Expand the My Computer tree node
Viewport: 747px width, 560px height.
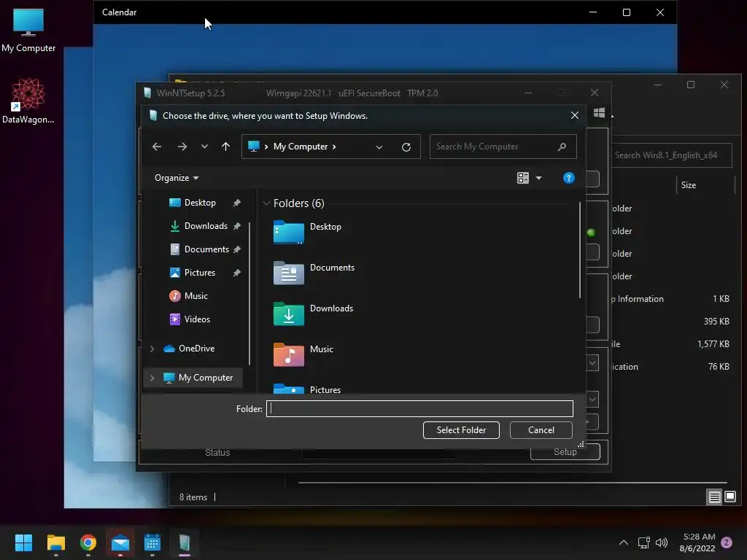(152, 378)
